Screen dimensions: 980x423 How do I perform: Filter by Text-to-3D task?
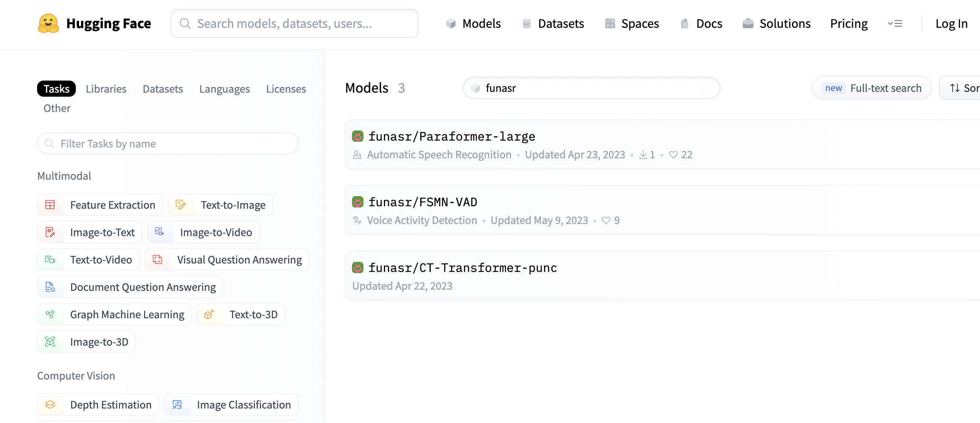pyautogui.click(x=241, y=314)
